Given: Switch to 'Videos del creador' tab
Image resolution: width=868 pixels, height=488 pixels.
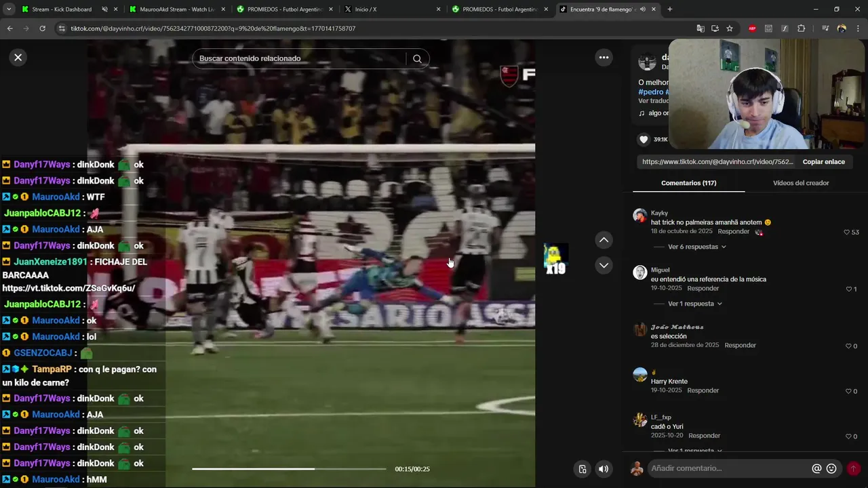Looking at the screenshot, I should pos(801,183).
